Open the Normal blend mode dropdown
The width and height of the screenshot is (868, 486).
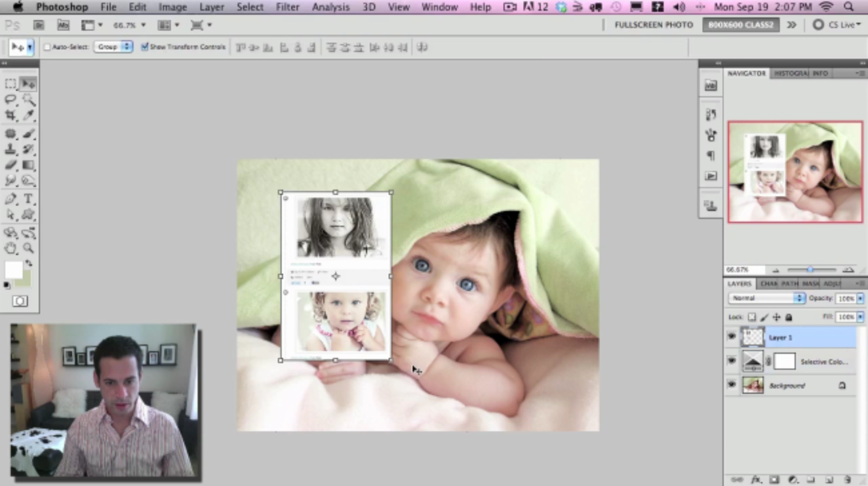pos(766,298)
